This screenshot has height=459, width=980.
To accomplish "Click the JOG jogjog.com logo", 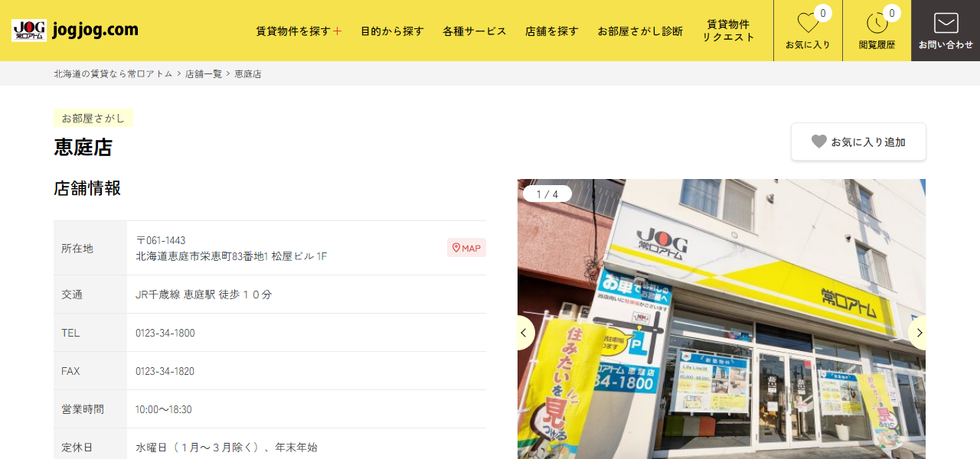I will [75, 31].
